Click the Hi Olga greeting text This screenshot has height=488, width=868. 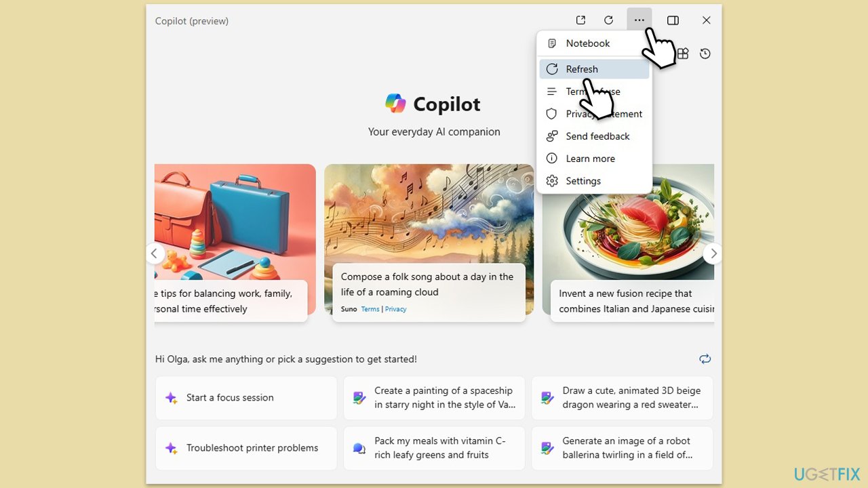[x=286, y=359]
